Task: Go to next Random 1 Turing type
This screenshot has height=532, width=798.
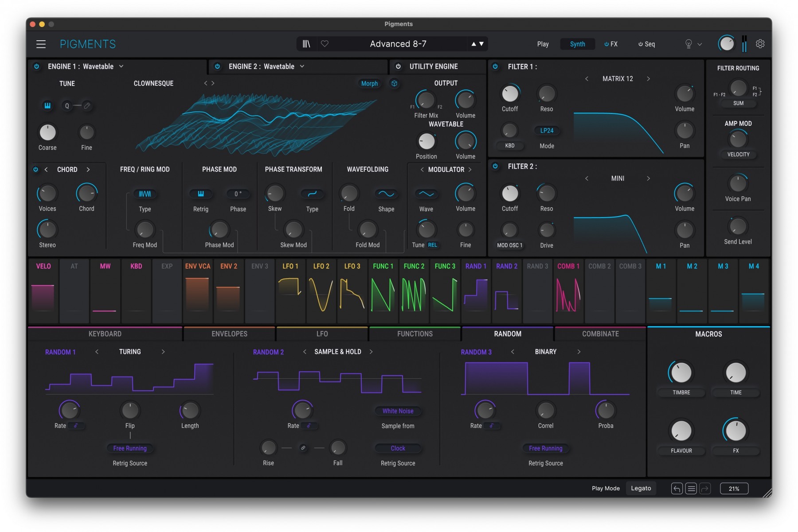Action: (x=163, y=352)
